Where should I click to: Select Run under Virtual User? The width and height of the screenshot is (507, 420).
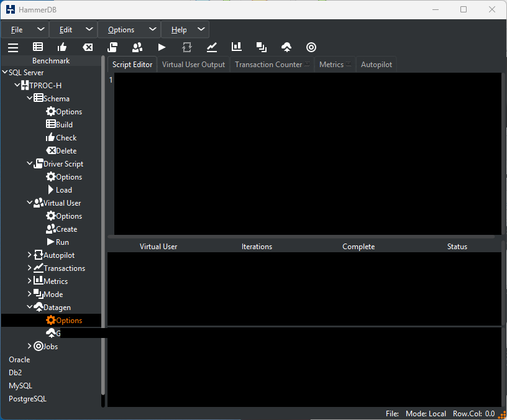pyautogui.click(x=58, y=242)
